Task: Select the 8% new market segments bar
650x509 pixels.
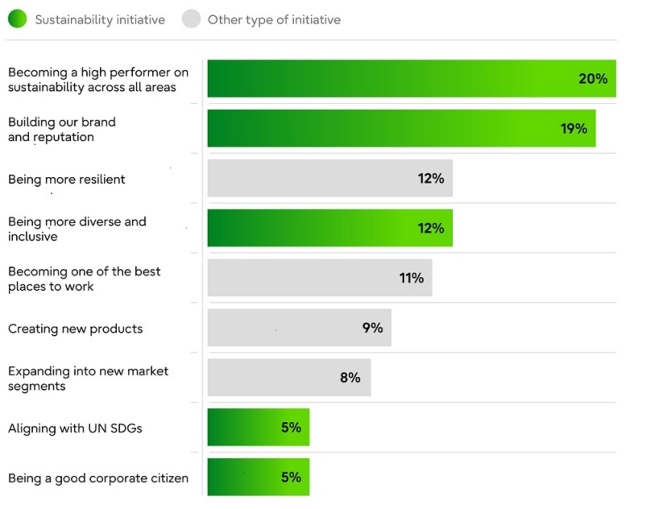Action: pyautogui.click(x=288, y=378)
